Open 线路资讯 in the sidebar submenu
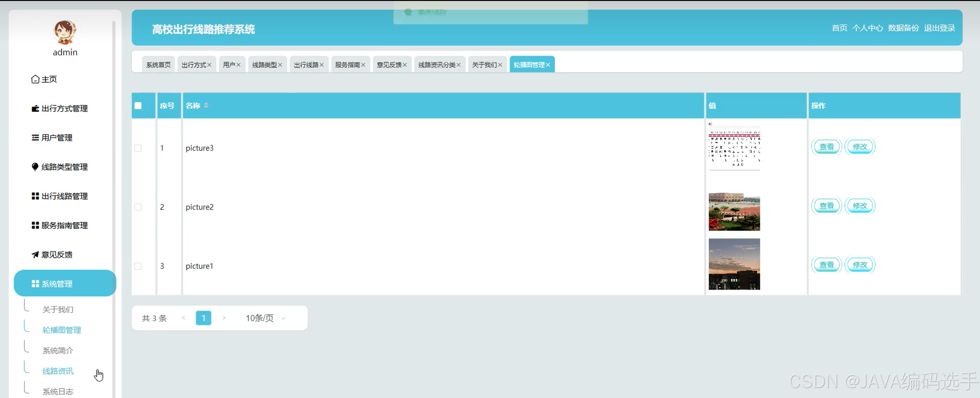 (x=58, y=371)
